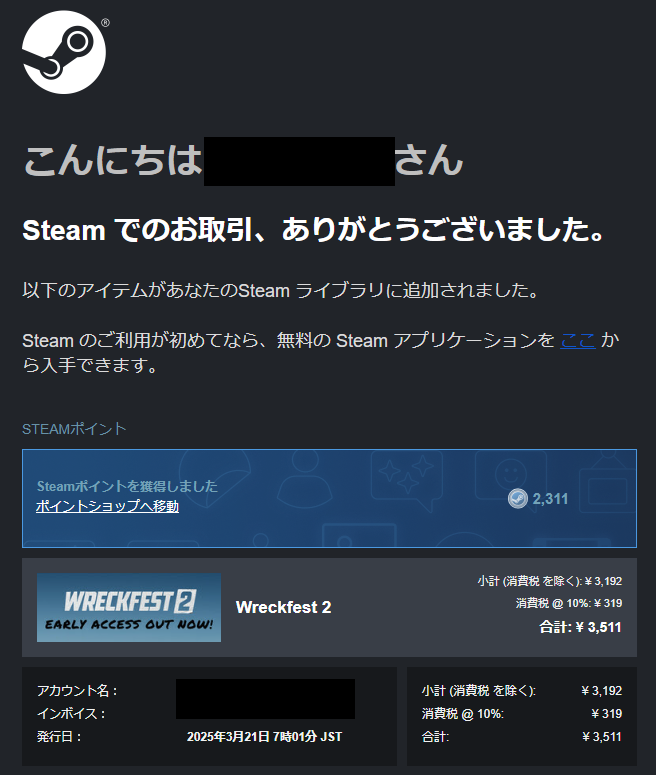Click the 消費税 @ 10%: ¥ 319 line in item row
The height and width of the screenshot is (775, 656).
(x=569, y=603)
